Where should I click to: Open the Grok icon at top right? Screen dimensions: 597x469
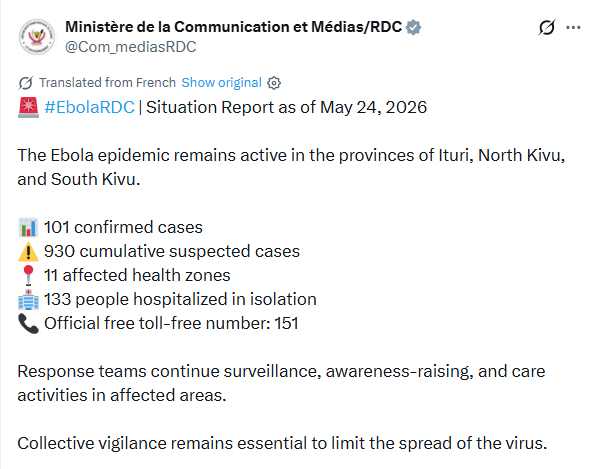coord(547,27)
